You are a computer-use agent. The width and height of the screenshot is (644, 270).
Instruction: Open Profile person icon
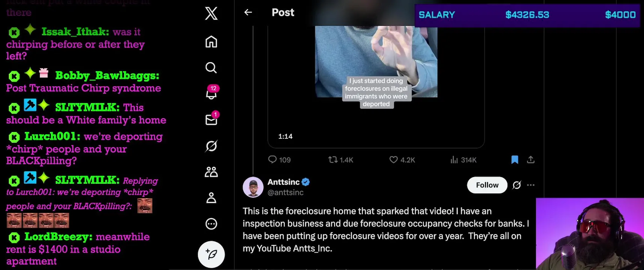click(211, 198)
